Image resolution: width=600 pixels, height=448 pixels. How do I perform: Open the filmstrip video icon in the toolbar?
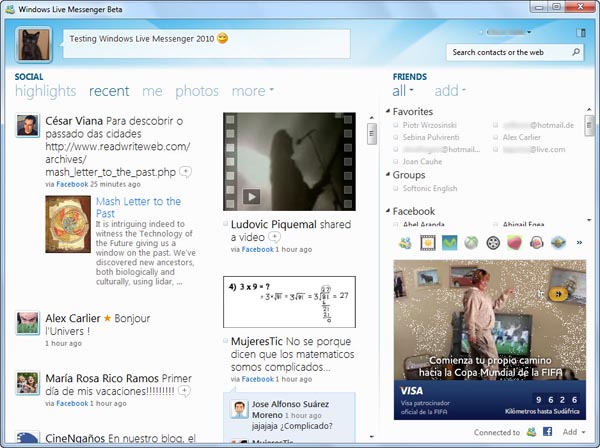[x=428, y=243]
